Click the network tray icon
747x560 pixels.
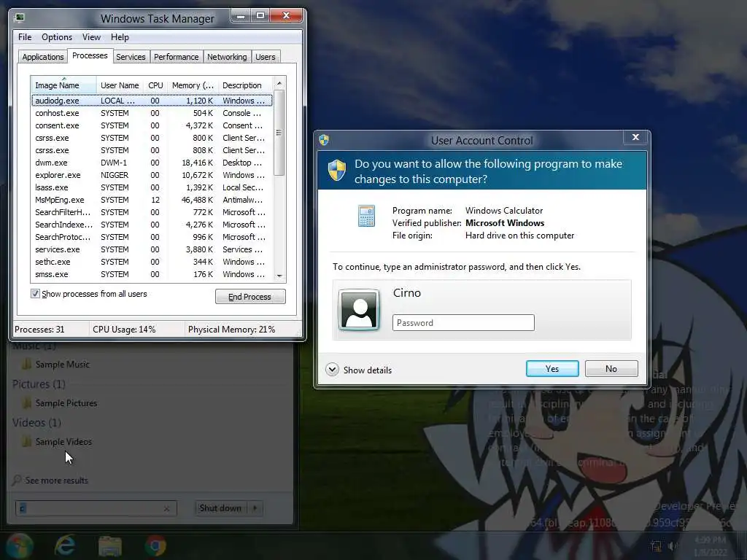pos(656,546)
